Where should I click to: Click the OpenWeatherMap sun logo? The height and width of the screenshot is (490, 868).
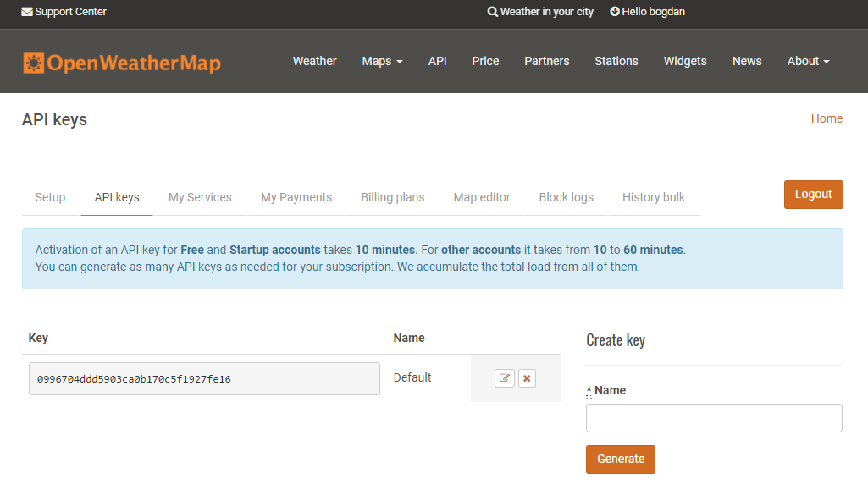pos(33,63)
